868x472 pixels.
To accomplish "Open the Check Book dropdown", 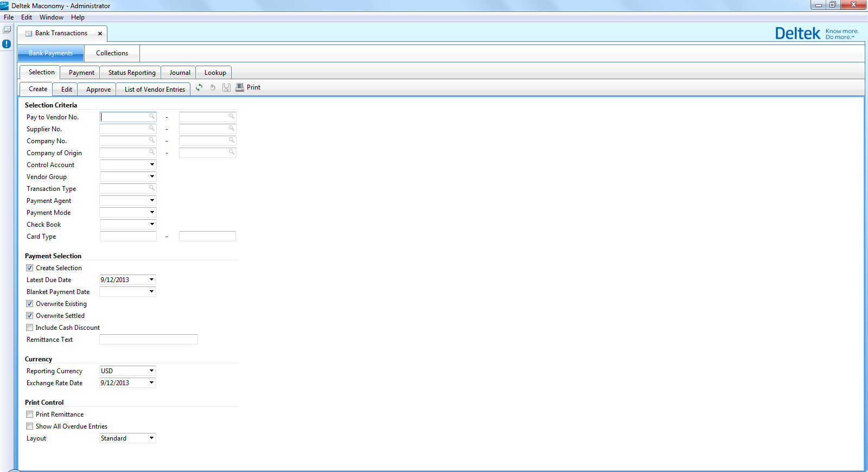I will point(152,224).
